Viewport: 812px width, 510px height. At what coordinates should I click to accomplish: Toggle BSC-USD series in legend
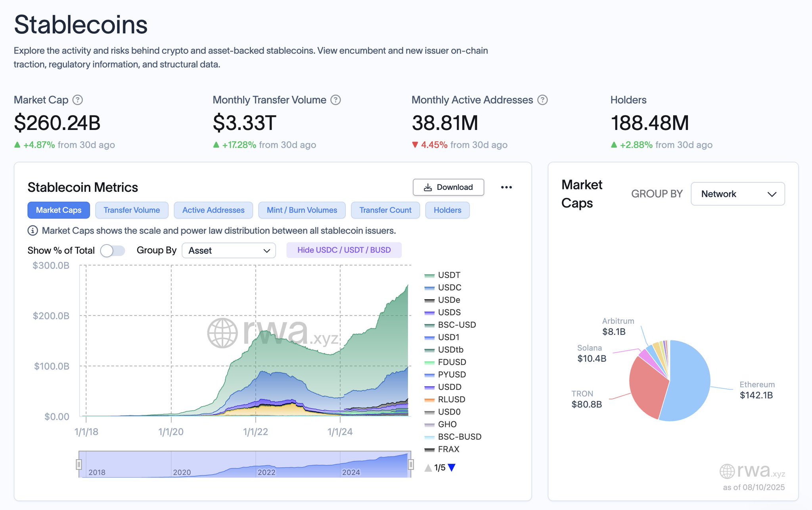450,325
